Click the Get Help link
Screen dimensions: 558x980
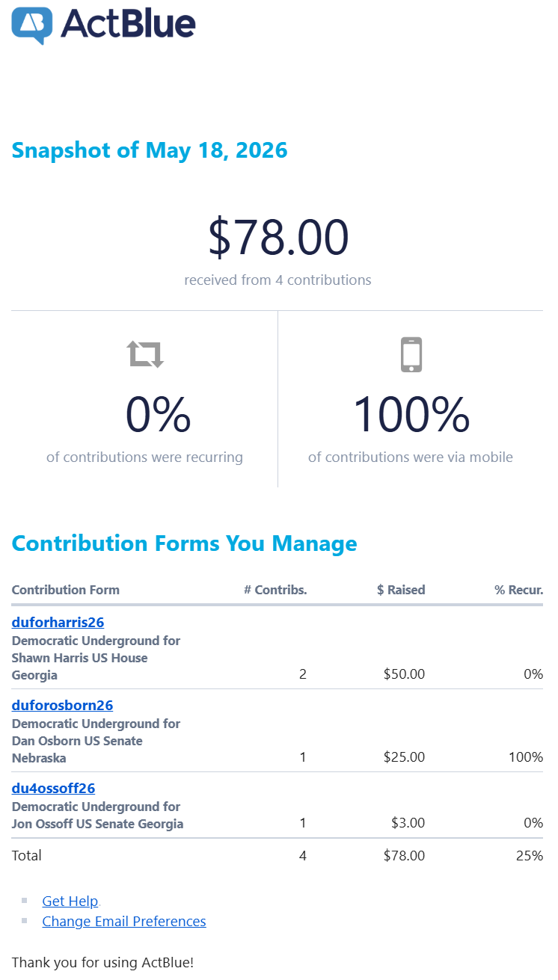point(70,901)
